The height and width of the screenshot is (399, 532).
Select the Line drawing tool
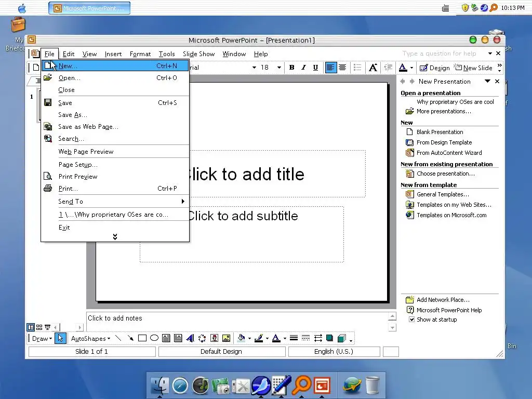tap(118, 338)
